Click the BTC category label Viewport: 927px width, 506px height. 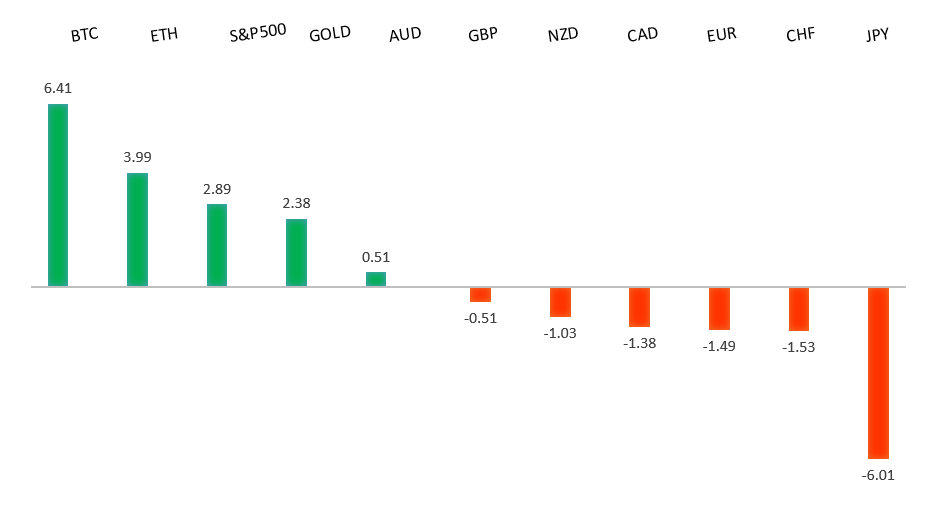tap(85, 35)
